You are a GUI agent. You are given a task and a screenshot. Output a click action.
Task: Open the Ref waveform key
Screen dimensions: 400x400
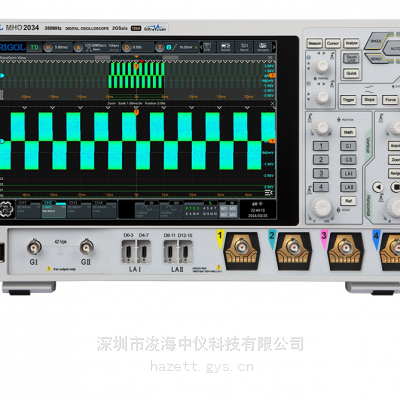point(348,201)
